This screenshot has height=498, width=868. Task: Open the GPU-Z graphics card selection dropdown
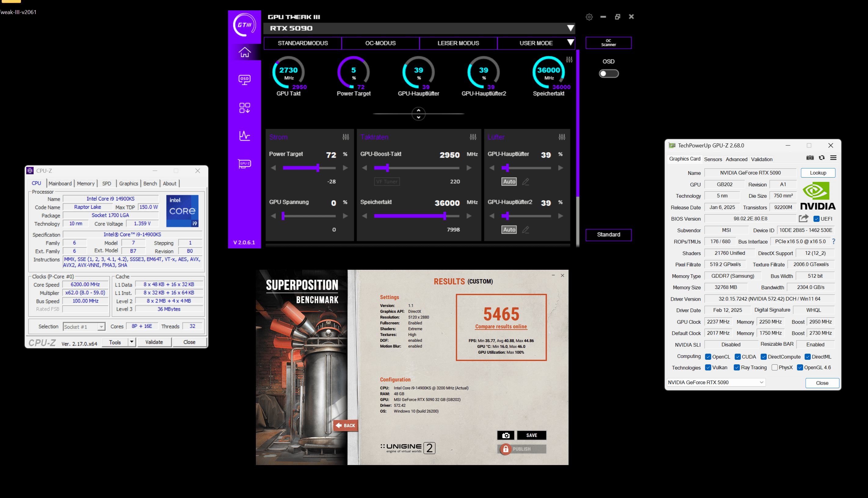(x=761, y=382)
